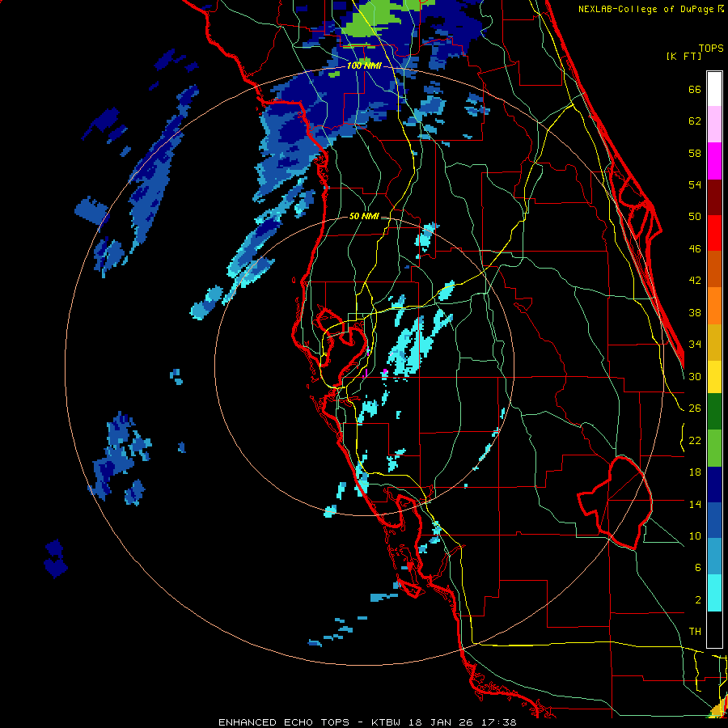Select the "18" legend value
This screenshot has width=728, height=728.
[695, 472]
